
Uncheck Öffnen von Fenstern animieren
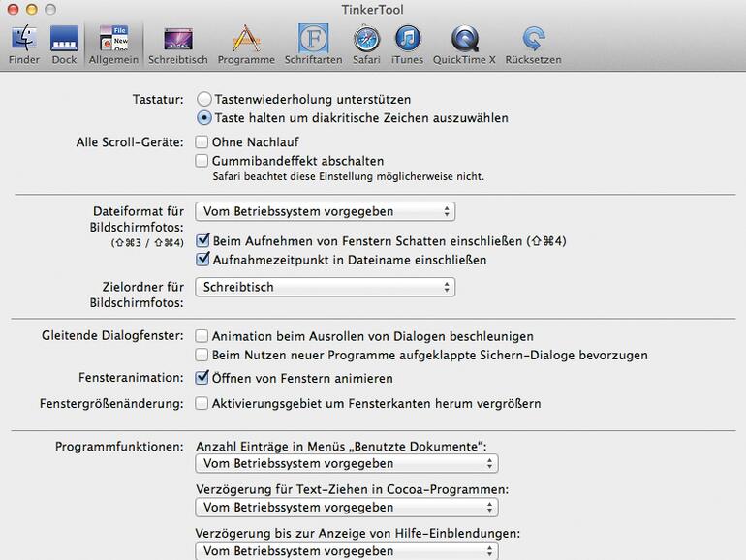202,378
